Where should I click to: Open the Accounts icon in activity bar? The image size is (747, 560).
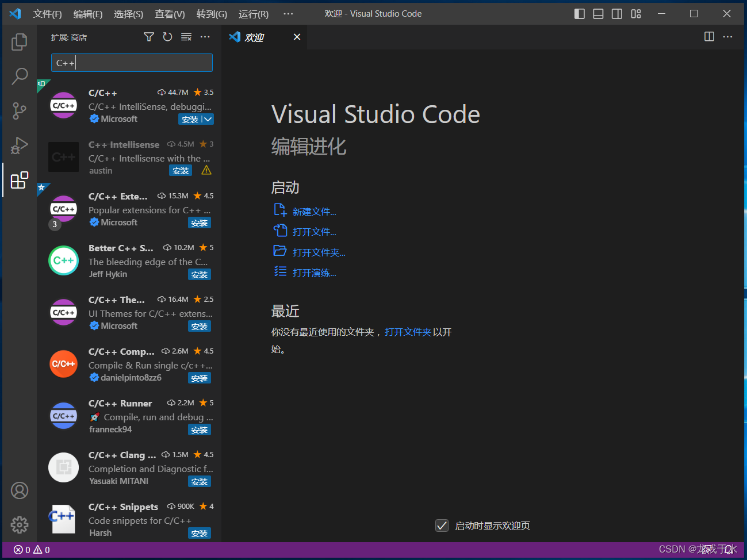[20, 490]
